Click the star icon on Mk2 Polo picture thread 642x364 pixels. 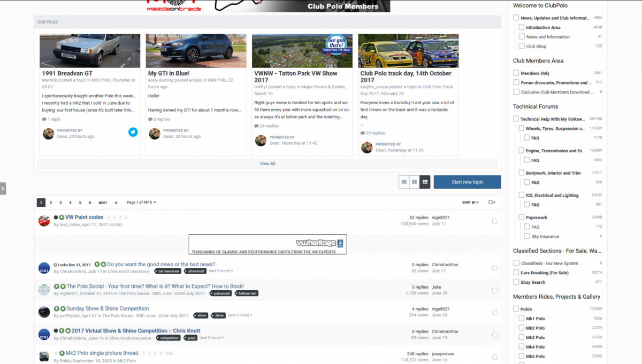point(56,353)
